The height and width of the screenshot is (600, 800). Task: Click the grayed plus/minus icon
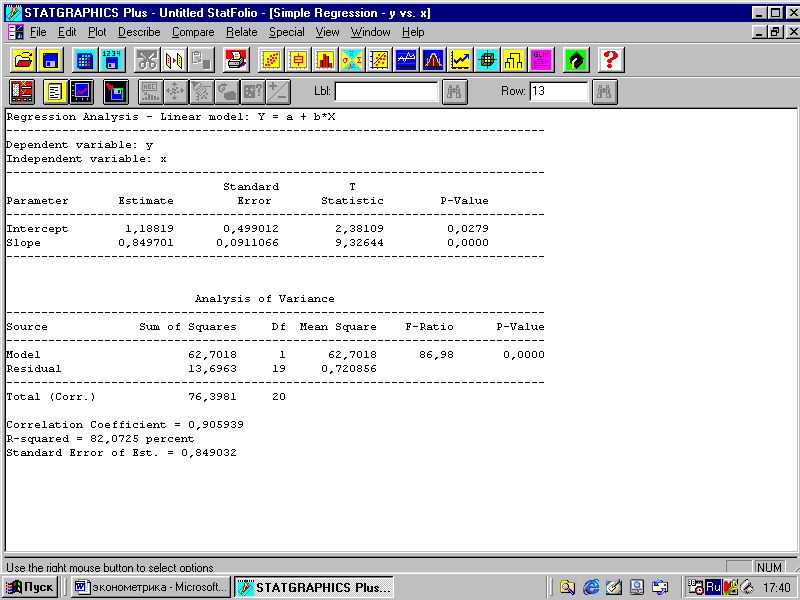279,92
